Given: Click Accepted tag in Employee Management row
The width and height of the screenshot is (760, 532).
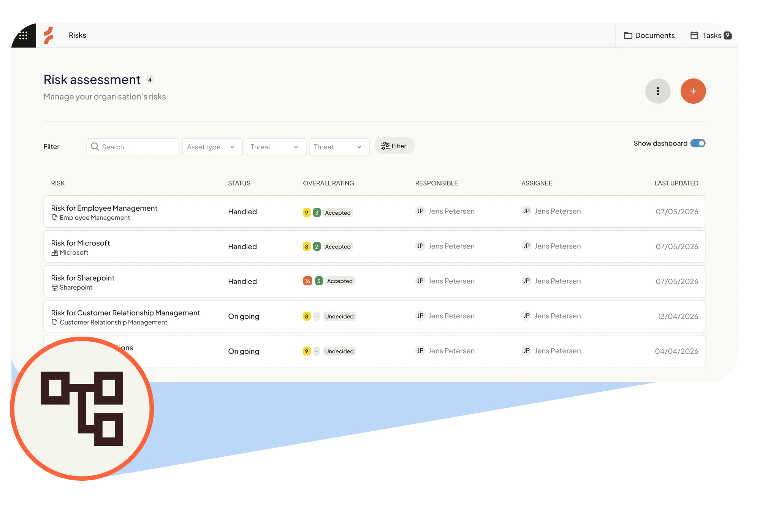Looking at the screenshot, I should click(x=338, y=213).
